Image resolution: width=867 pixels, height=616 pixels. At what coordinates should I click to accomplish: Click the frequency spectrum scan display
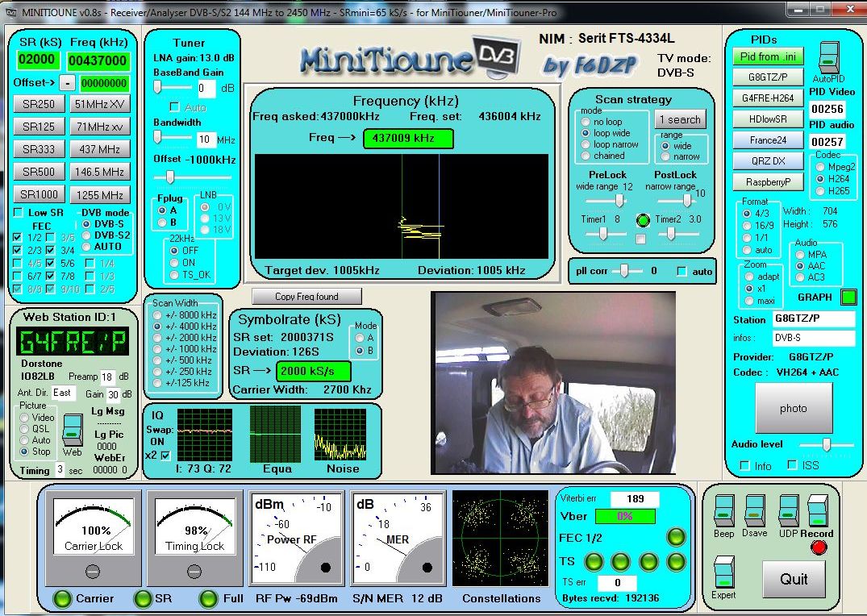402,206
